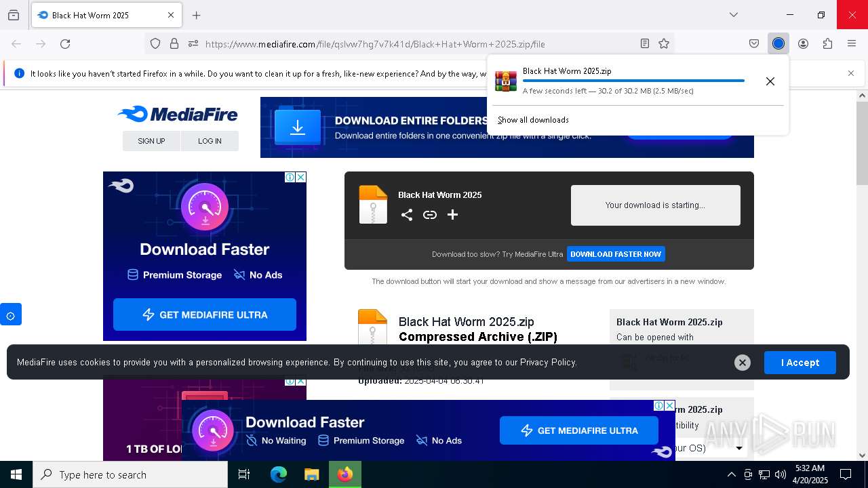The image size is (868, 488).
Task: Add file to my MediaFire account
Action: [x=453, y=215]
